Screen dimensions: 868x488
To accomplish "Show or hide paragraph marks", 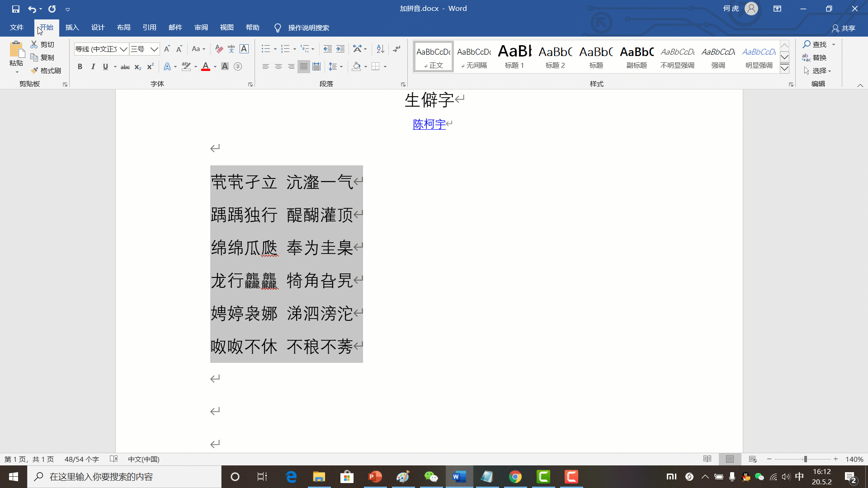I will click(x=396, y=49).
